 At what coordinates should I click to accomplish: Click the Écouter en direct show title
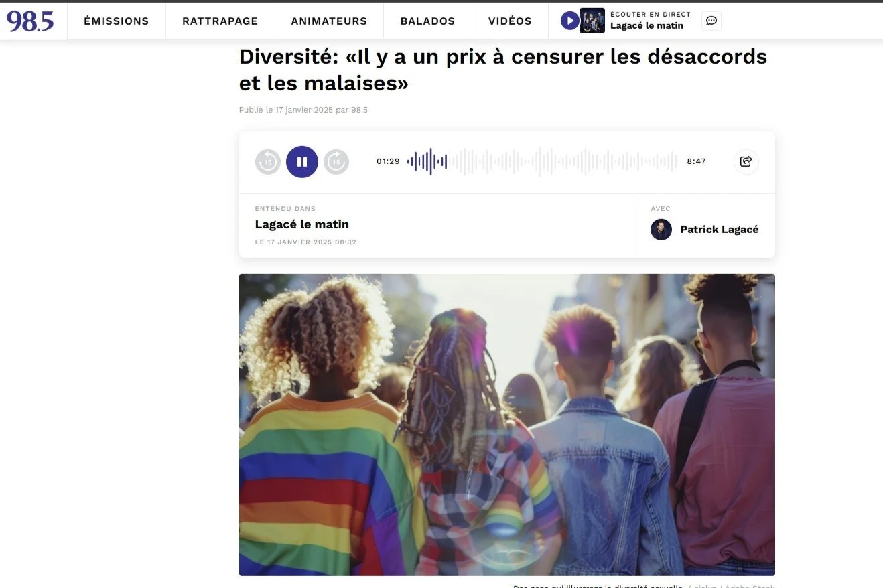pos(647,26)
